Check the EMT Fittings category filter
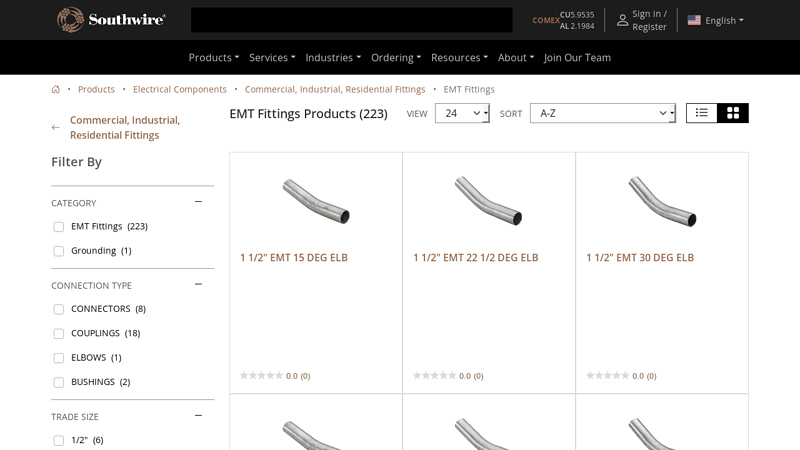 coord(59,227)
